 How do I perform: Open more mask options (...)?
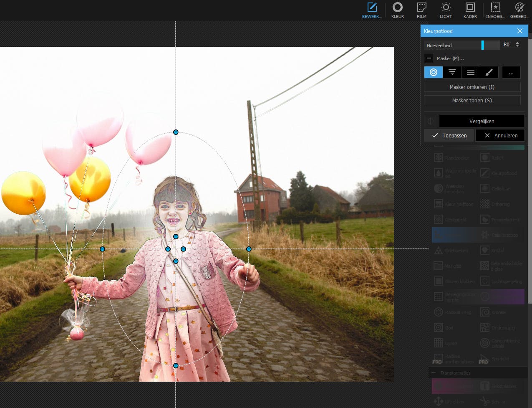(x=511, y=72)
